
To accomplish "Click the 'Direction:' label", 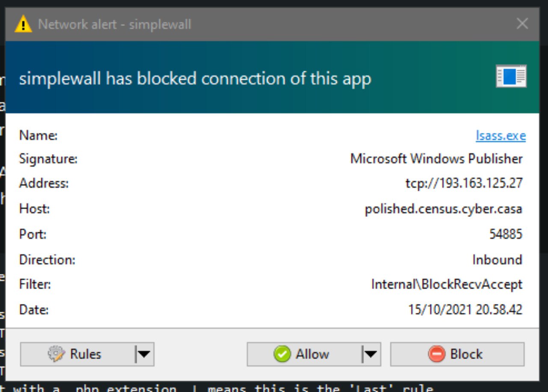I will point(47,260).
